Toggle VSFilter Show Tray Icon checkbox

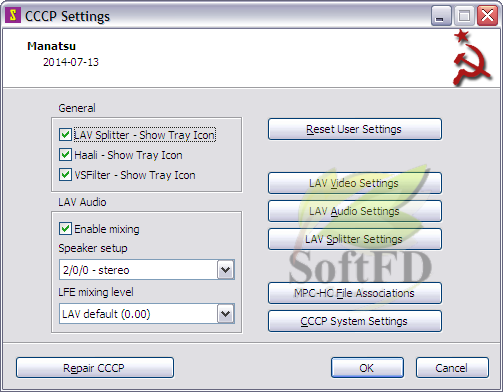pos(65,175)
